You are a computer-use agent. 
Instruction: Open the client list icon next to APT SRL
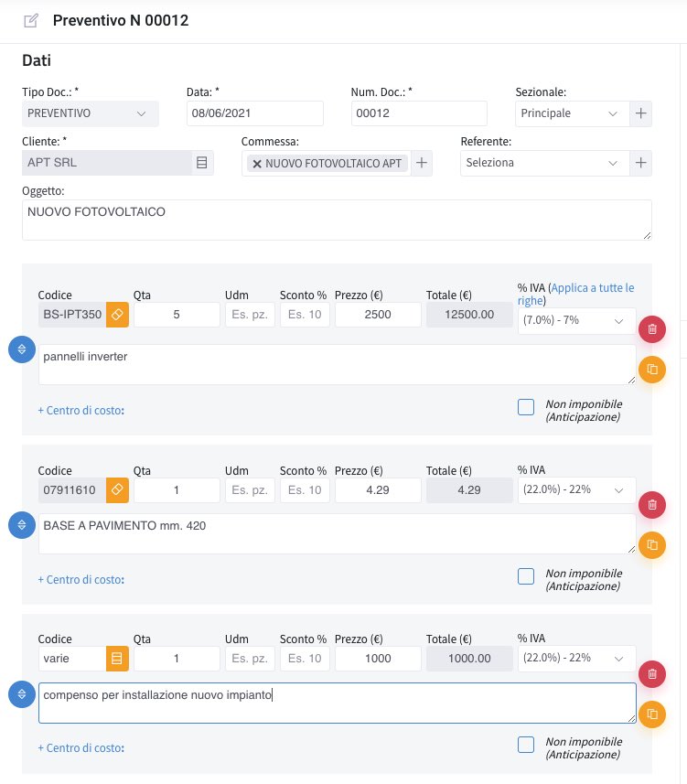pos(201,163)
